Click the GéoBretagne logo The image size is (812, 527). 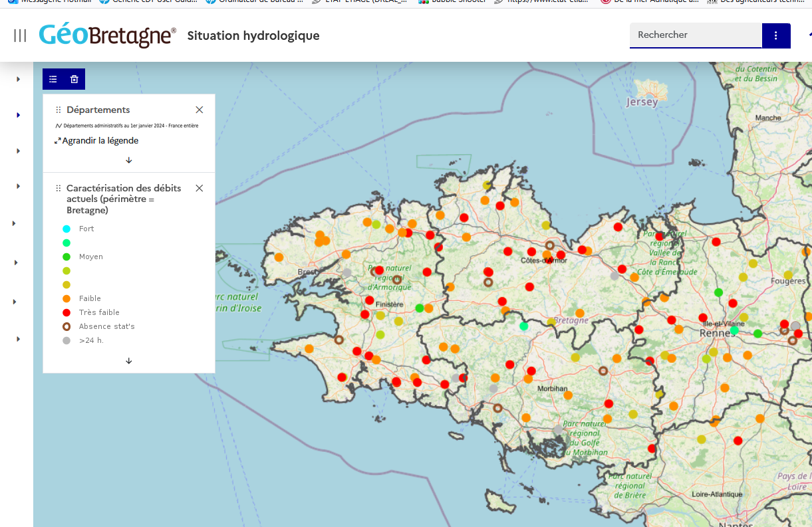108,35
